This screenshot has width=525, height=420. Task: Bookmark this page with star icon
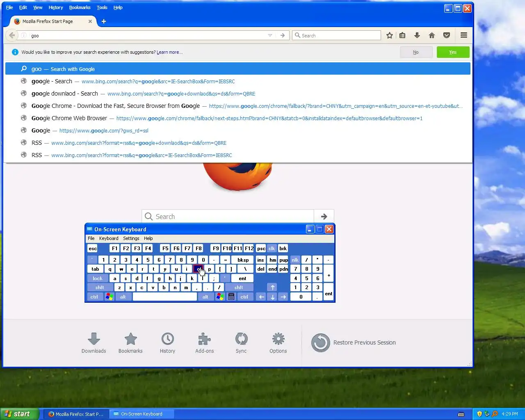tap(390, 35)
